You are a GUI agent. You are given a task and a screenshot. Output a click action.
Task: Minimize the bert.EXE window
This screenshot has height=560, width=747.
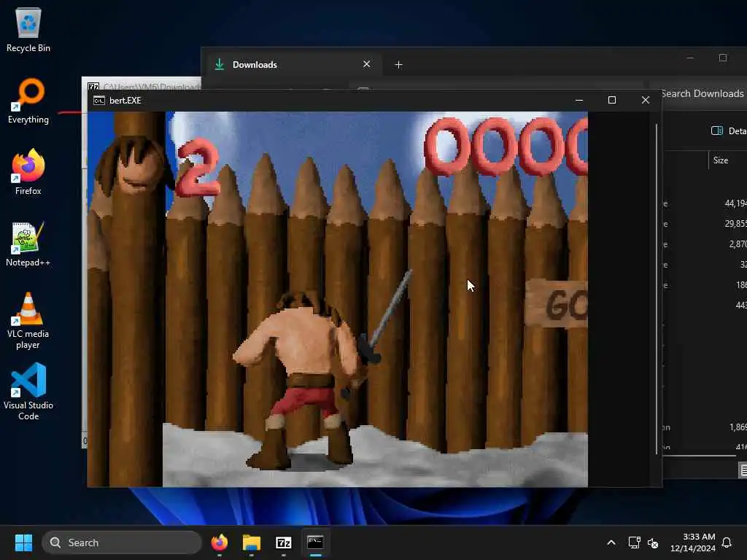(578, 100)
